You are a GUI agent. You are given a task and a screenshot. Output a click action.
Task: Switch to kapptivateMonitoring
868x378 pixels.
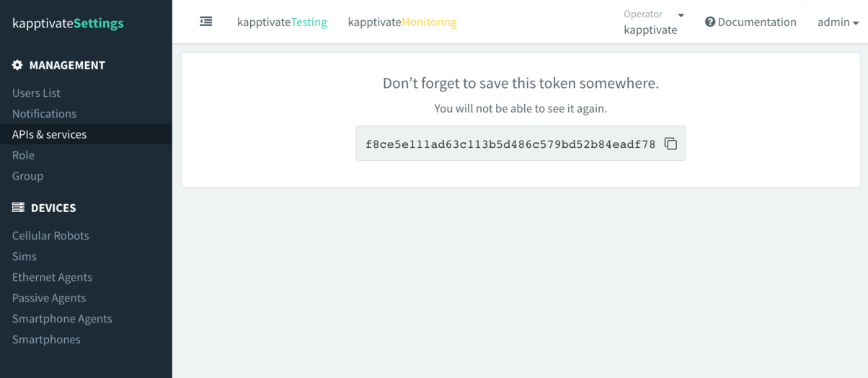point(402,22)
